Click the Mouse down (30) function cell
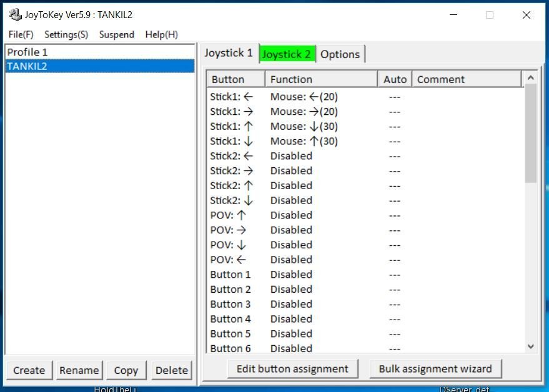This screenshot has height=392, width=549. (x=304, y=126)
